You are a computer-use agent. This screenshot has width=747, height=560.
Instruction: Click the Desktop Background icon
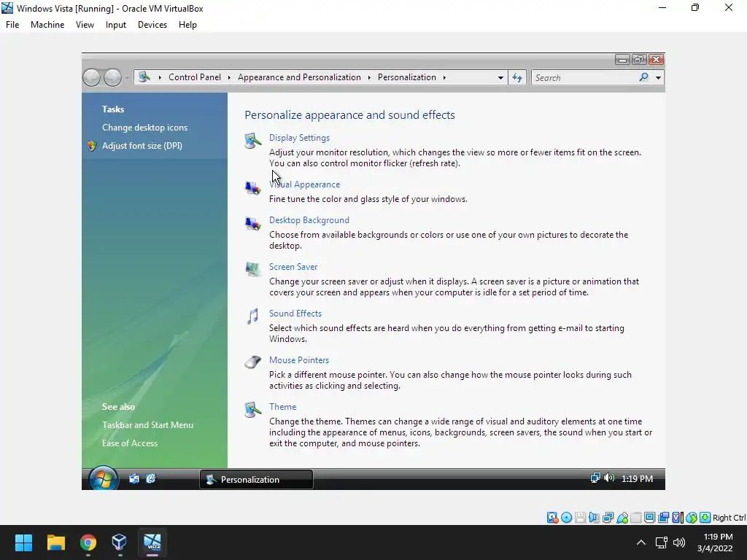point(253,223)
